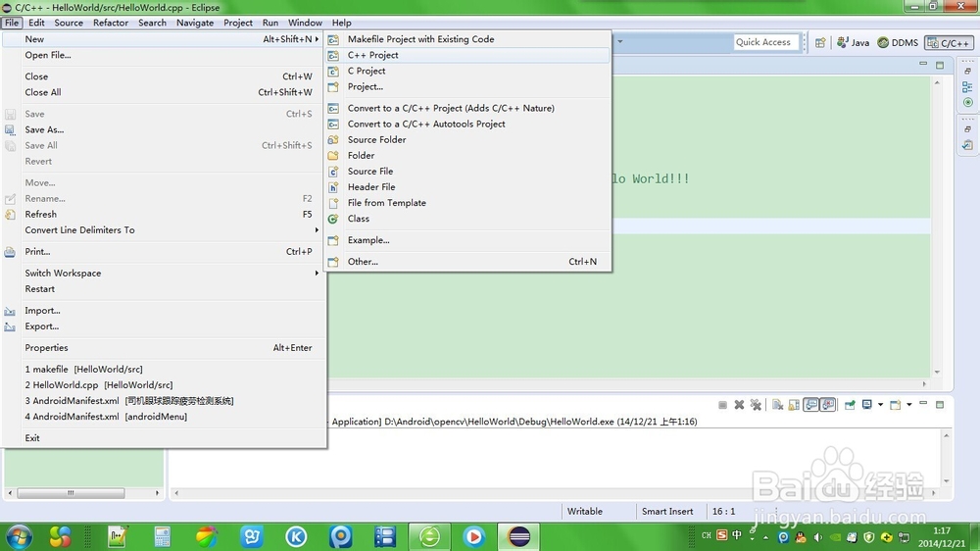Click Remove Launch X icon in console

739,405
